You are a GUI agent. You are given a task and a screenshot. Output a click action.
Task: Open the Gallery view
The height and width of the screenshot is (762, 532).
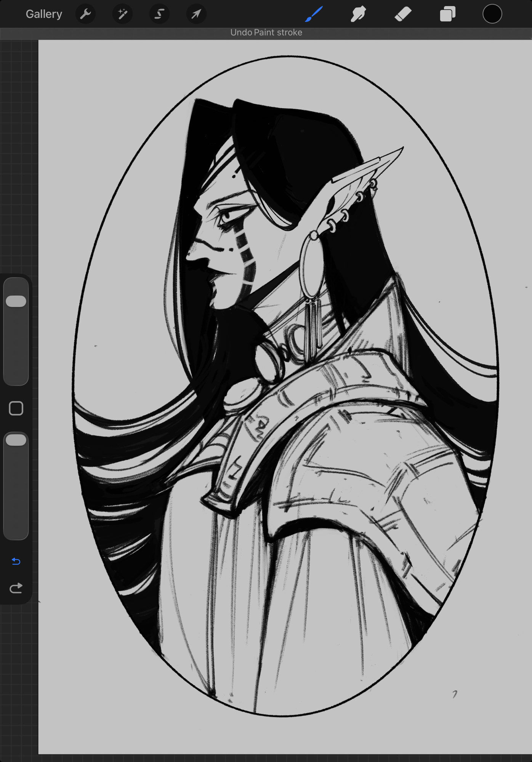point(43,14)
